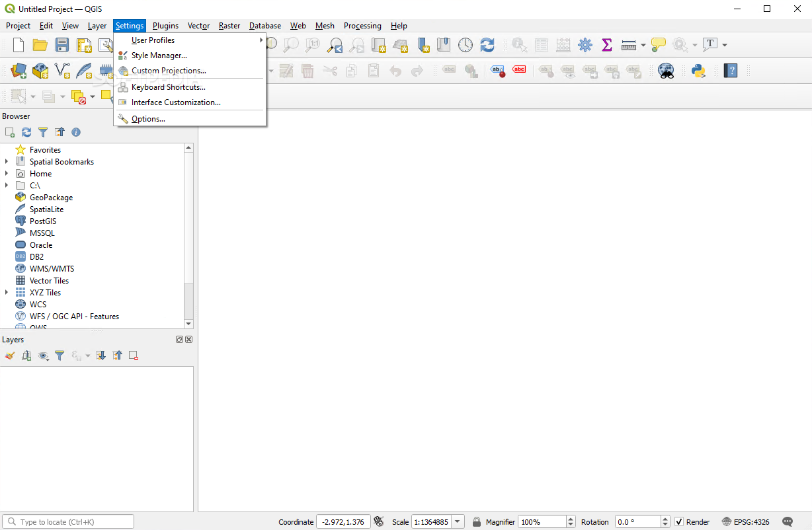Image resolution: width=812 pixels, height=530 pixels.
Task: Click the red highlighted pinned labels icon
Action: pos(519,71)
